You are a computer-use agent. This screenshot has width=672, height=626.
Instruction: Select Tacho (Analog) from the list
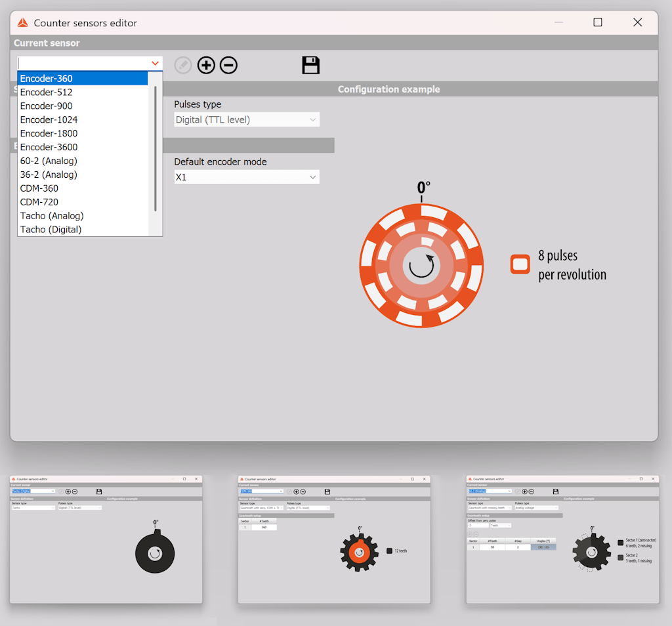(83, 215)
